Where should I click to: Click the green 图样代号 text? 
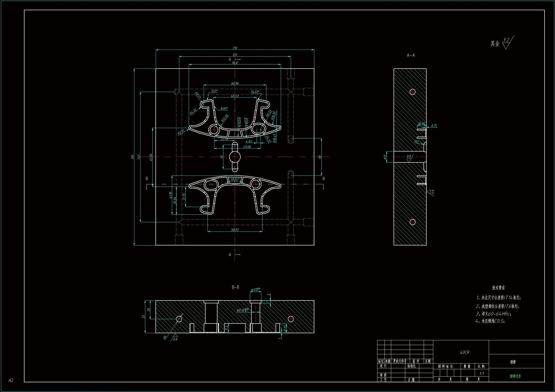click(515, 376)
